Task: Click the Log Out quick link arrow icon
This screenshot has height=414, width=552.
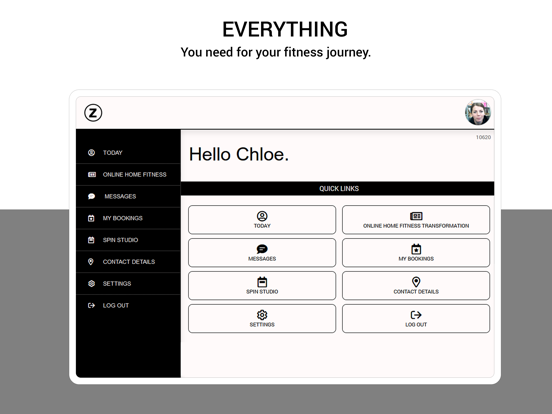Action: click(416, 315)
